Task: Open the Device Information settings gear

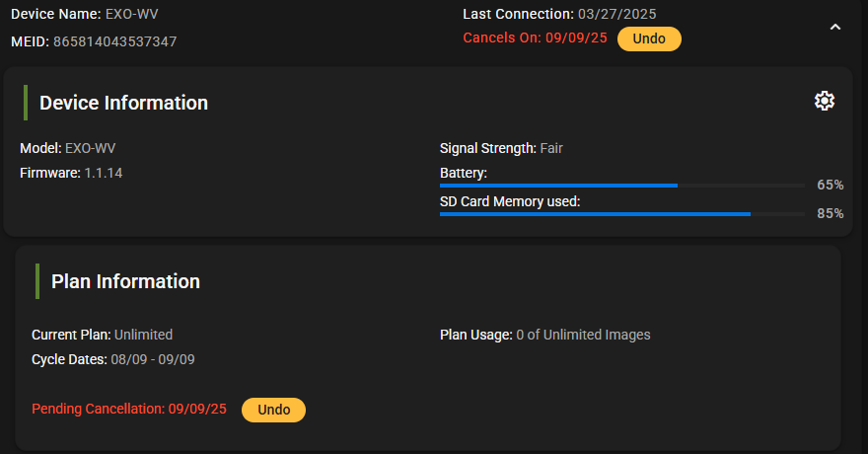Action: pos(825,101)
